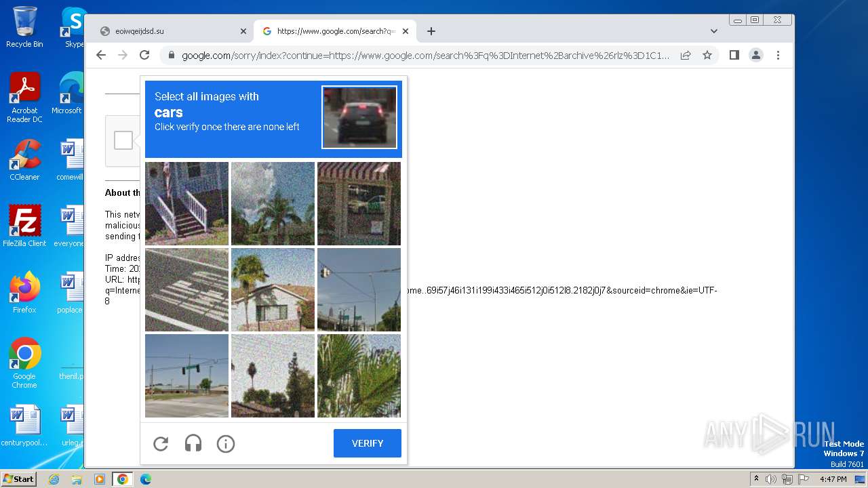Screen dimensions: 868x488
Task: Select the captcha tile with palm fronds closeup
Action: [x=359, y=375]
